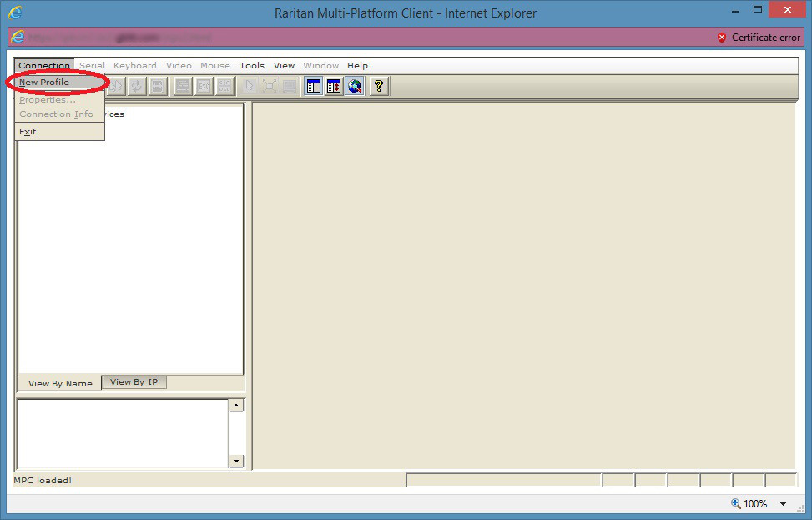
Task: Click the yellow question mark help icon
Action: pos(379,86)
